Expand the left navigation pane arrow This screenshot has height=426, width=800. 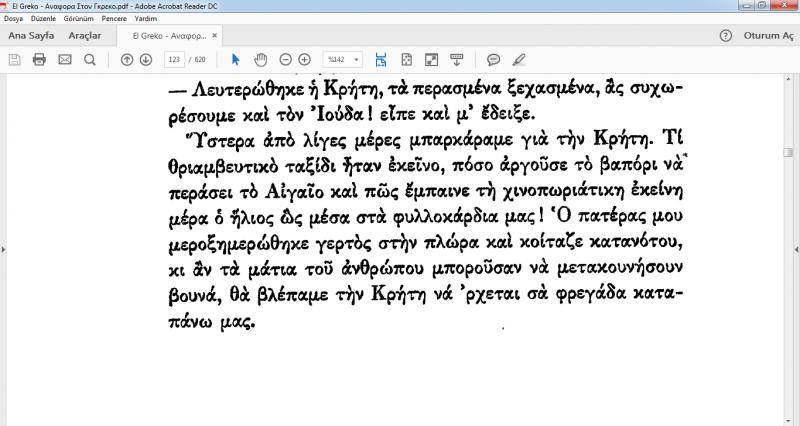click(4, 249)
